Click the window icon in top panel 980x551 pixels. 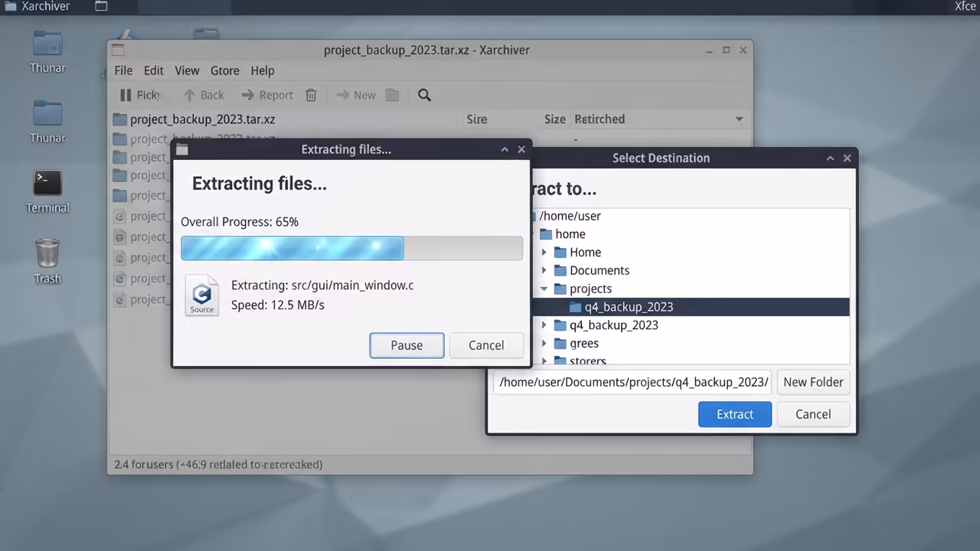101,6
